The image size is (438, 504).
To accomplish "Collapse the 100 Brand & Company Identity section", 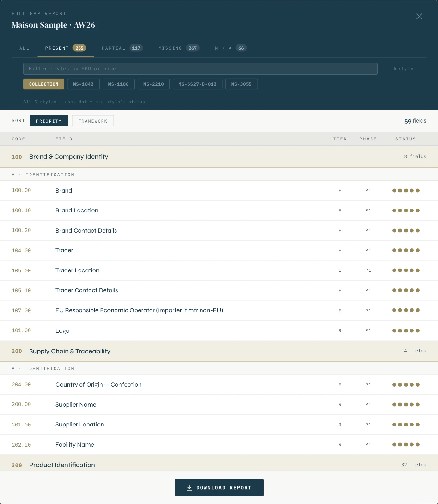I will 219,157.
